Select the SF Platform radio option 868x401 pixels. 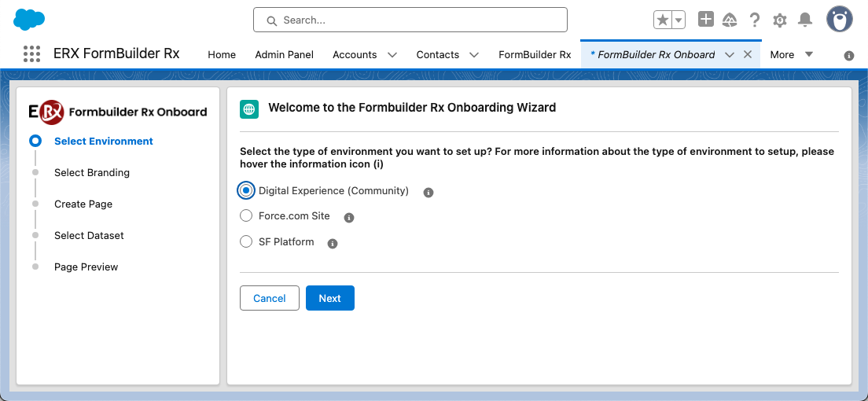pos(246,242)
